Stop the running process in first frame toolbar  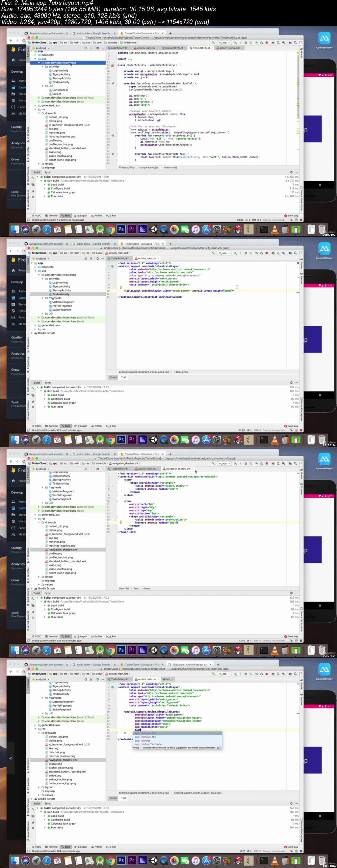pyautogui.click(x=267, y=43)
